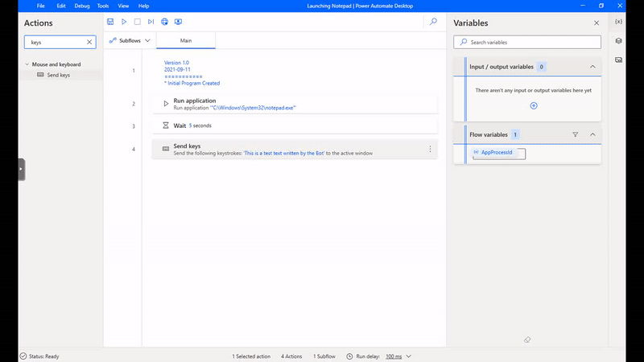The height and width of the screenshot is (362, 644).
Task: Click '1 Subflow' in status bar
Action: click(x=324, y=356)
